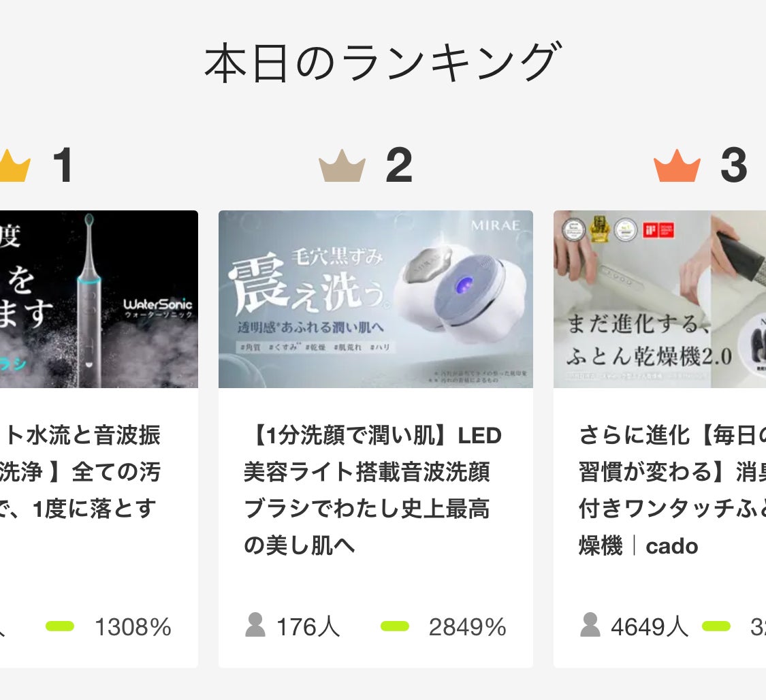766x700 pixels.
Task: Click the green progress pill beside 1308%
Action: tap(59, 627)
